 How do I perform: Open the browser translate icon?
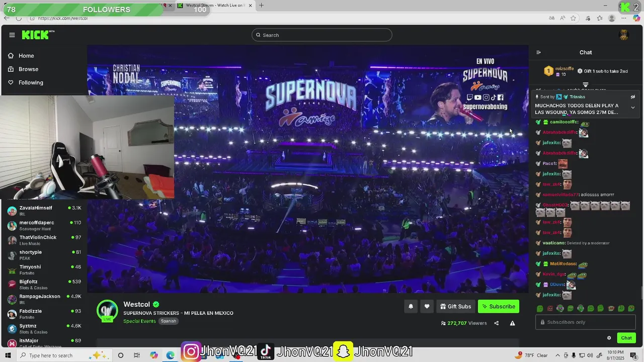tap(552, 18)
